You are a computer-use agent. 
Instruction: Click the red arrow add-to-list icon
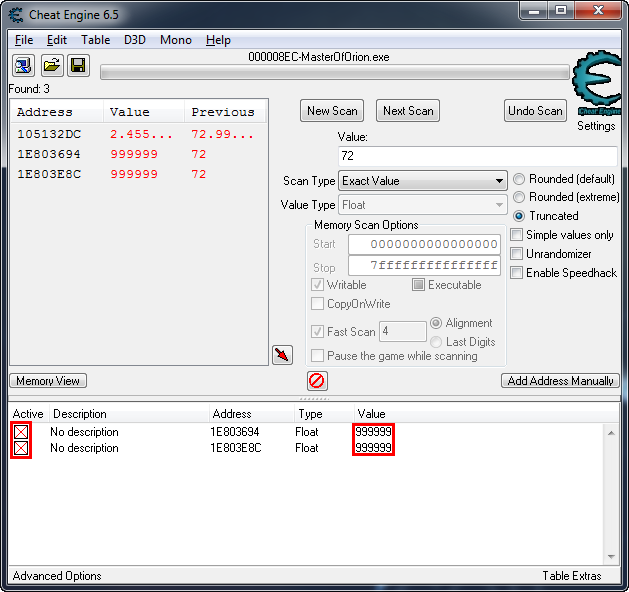tap(282, 355)
